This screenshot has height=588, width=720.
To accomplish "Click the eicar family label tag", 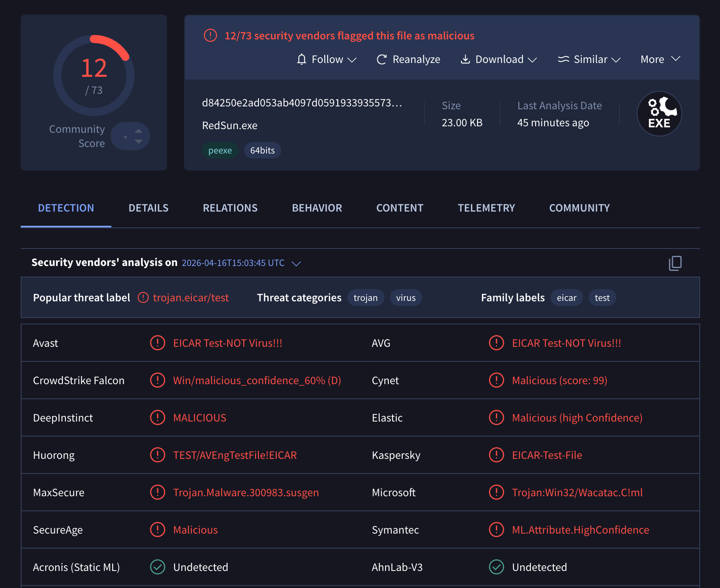I will pyautogui.click(x=566, y=298).
